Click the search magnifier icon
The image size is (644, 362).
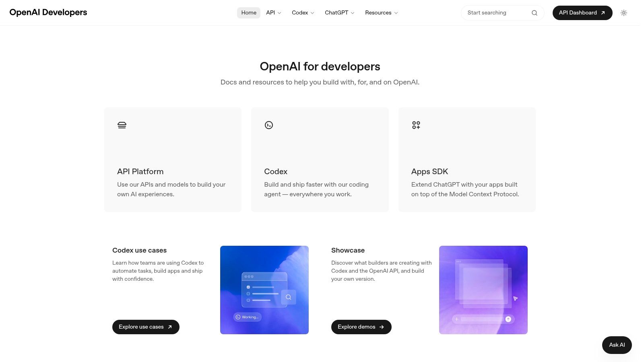click(535, 13)
